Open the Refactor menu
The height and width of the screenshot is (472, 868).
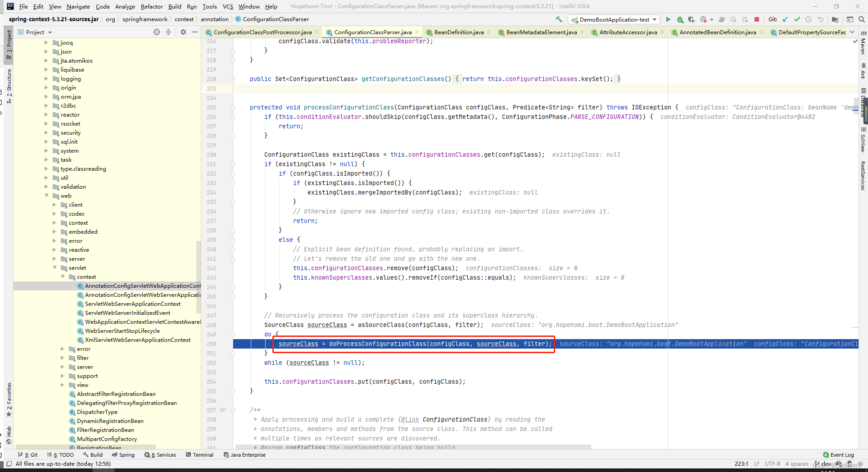pos(152,6)
